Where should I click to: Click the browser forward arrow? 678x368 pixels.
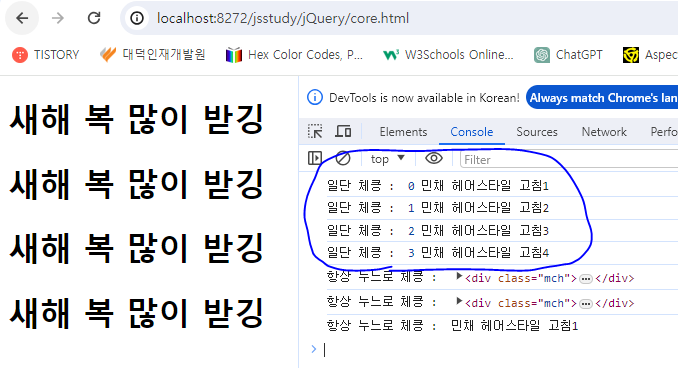pyautogui.click(x=58, y=18)
